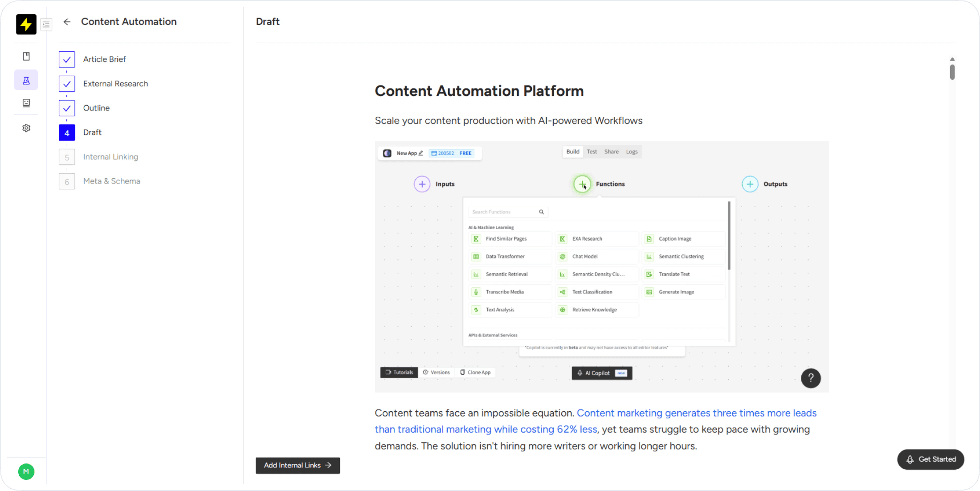Toggle the External Research checkbox
The image size is (980, 491).
click(x=67, y=84)
